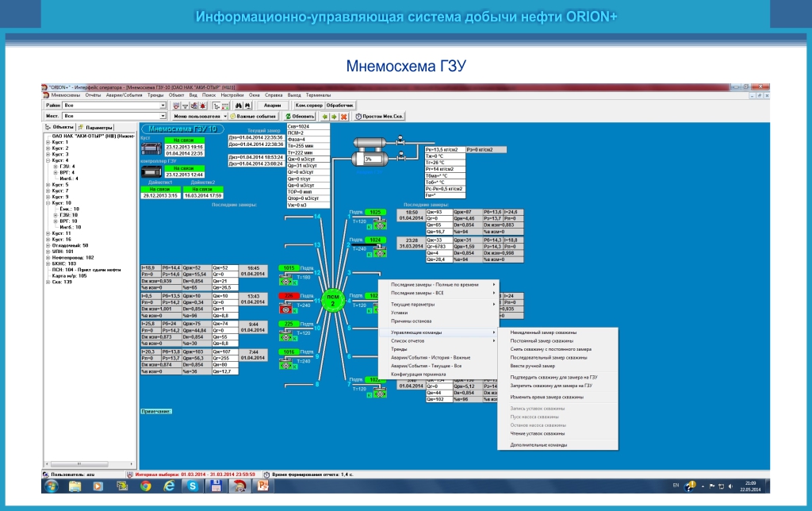This screenshot has width=812, height=511.
Task: Open the Мест. dropdown
Action: [163, 116]
